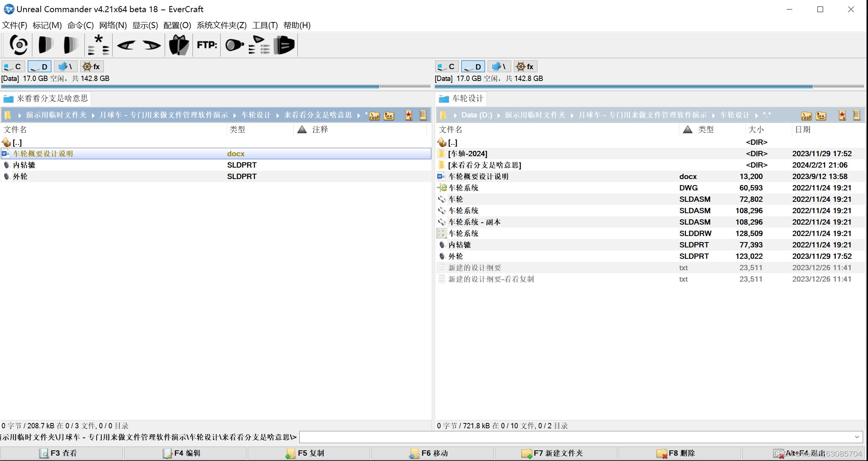This screenshot has width=868, height=461.
Task: Click the gift-shaped pack icon in toolbar
Action: pyautogui.click(x=179, y=45)
